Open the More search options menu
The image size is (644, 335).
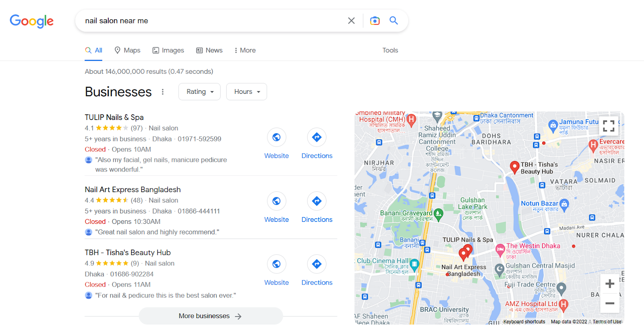coord(245,50)
